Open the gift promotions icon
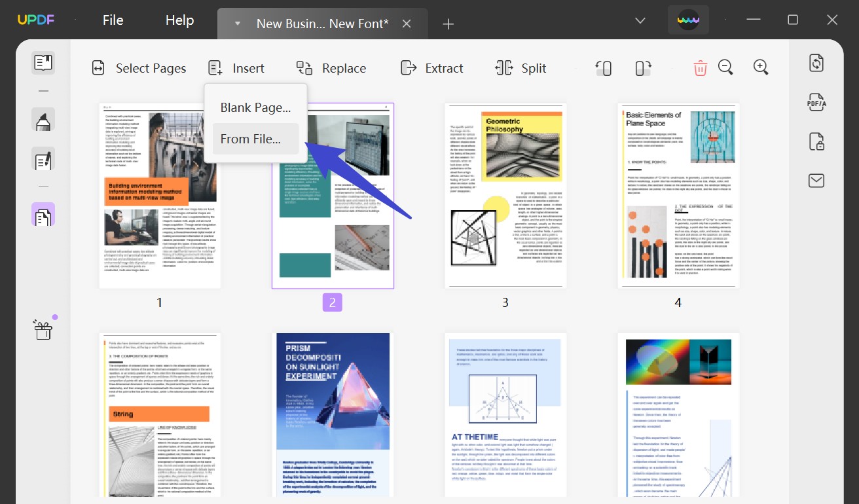This screenshot has height=504, width=859. click(x=43, y=329)
